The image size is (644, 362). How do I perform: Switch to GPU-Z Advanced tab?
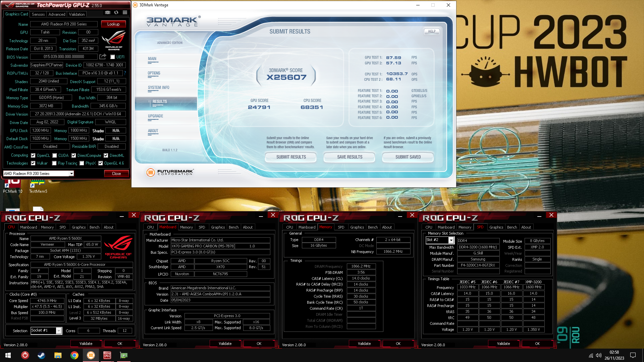(57, 14)
